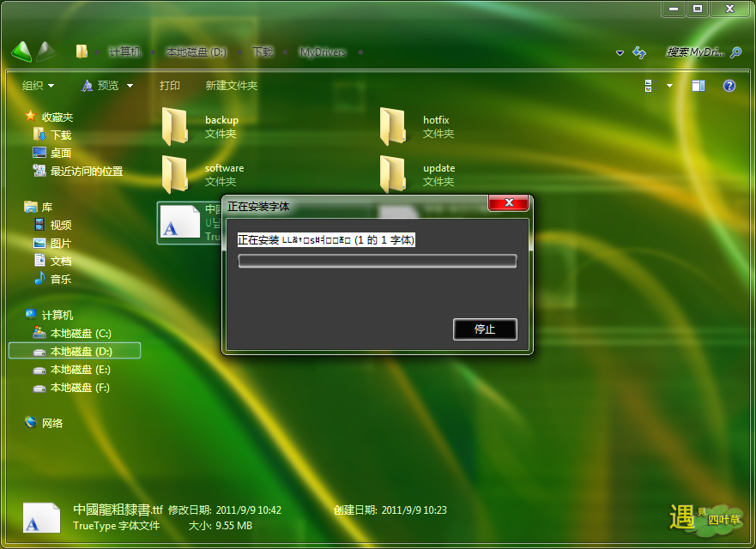Click the backup folder name

pos(221,120)
